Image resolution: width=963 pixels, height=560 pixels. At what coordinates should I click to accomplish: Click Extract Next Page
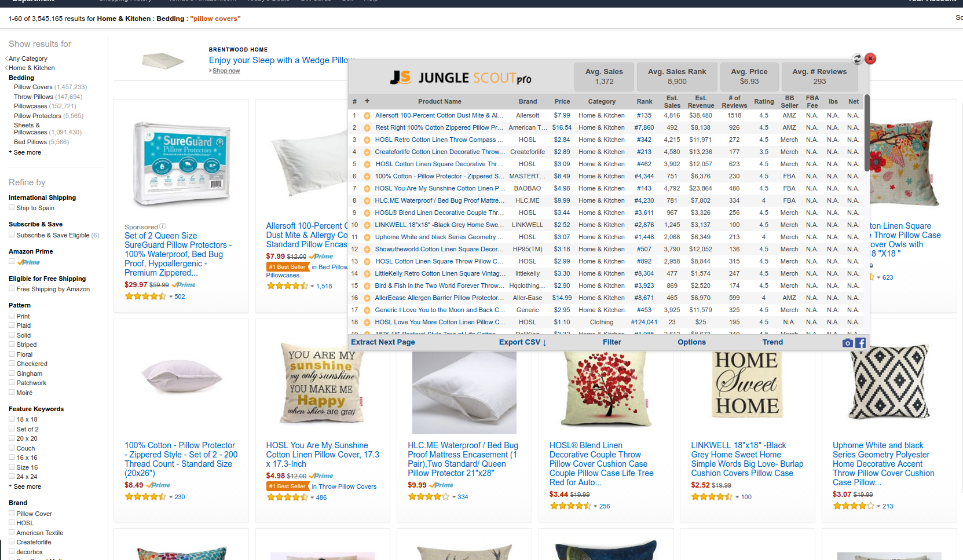(383, 342)
